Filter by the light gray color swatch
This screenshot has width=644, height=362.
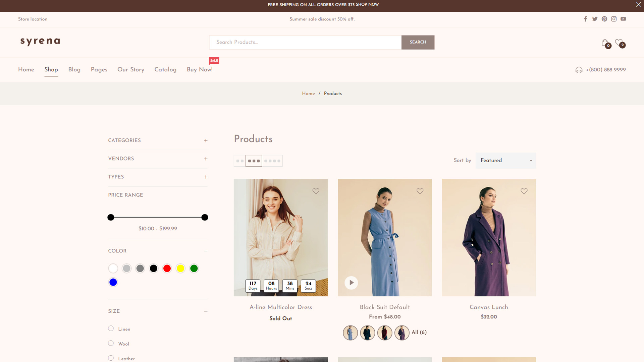[126, 268]
